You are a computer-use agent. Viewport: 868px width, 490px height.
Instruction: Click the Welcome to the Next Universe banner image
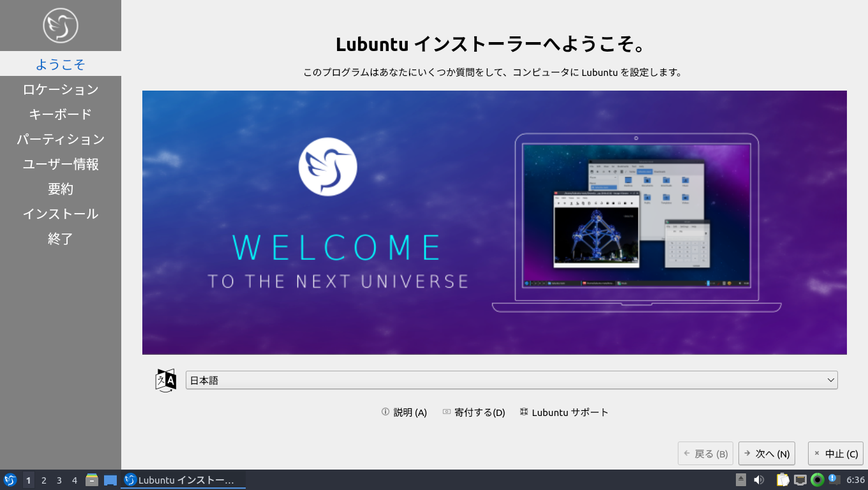point(495,223)
